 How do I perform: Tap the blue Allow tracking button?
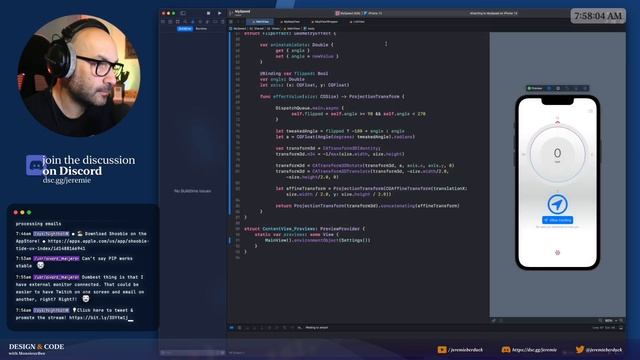(x=558, y=220)
